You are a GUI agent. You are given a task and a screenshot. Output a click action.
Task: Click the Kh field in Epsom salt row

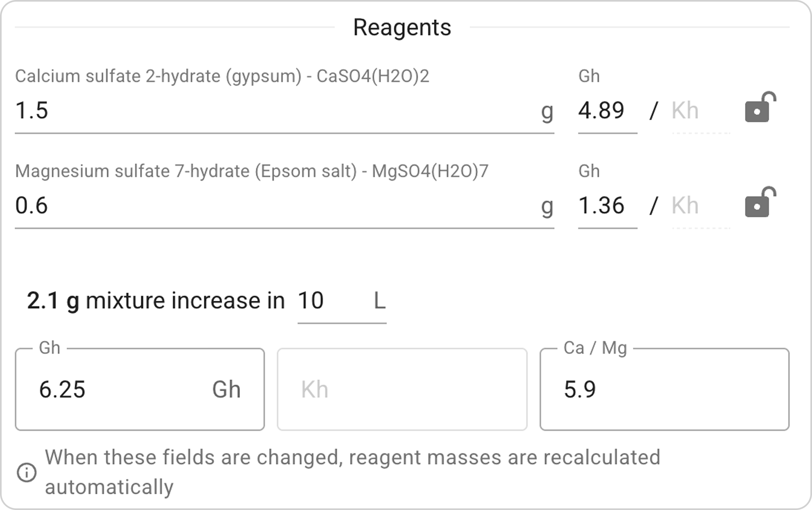tap(700, 205)
